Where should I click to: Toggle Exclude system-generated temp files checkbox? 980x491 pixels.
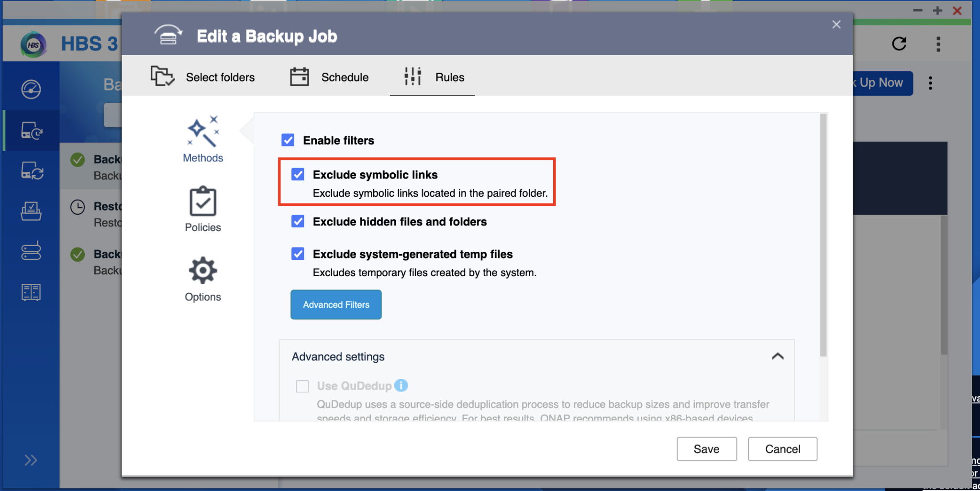coord(298,254)
